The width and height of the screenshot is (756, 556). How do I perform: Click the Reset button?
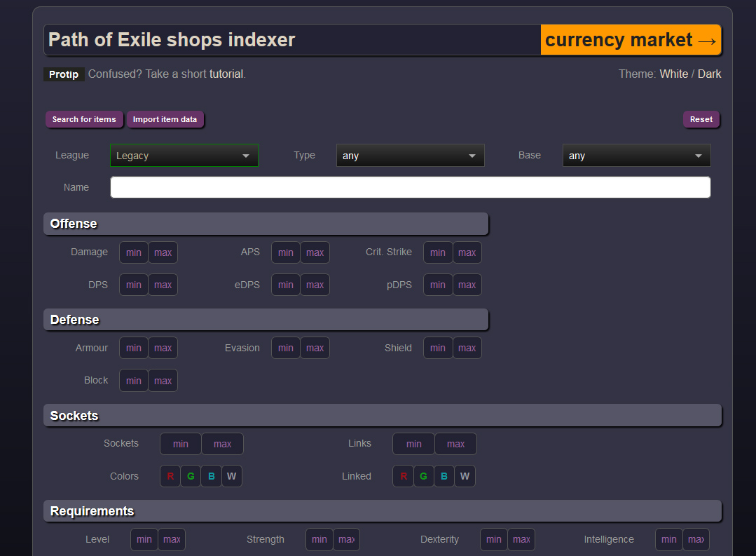(701, 119)
